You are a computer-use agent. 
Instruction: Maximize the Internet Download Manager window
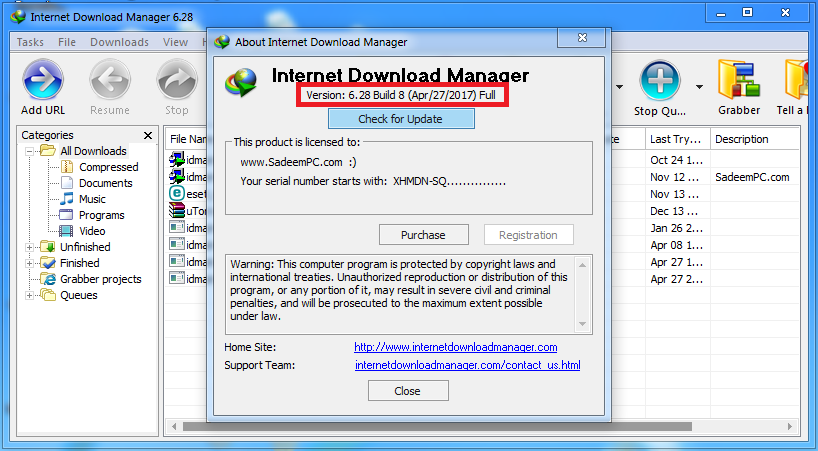point(748,12)
